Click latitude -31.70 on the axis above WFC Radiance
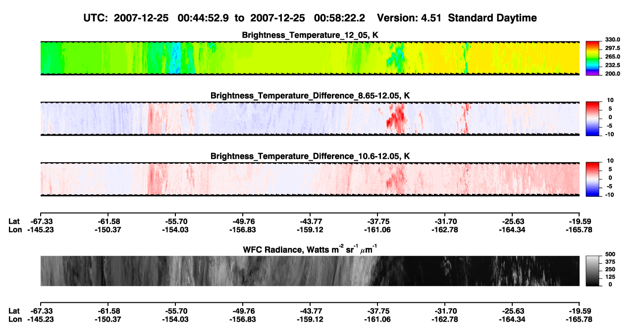 pos(445,222)
